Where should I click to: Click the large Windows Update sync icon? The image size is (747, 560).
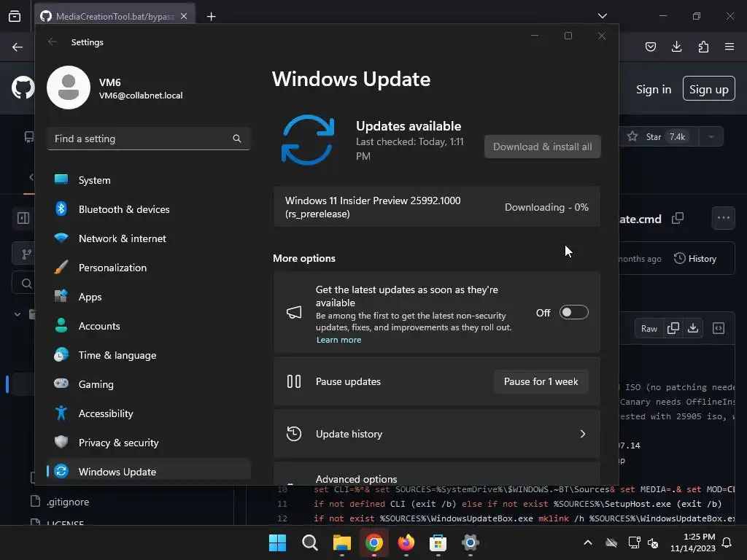click(308, 140)
